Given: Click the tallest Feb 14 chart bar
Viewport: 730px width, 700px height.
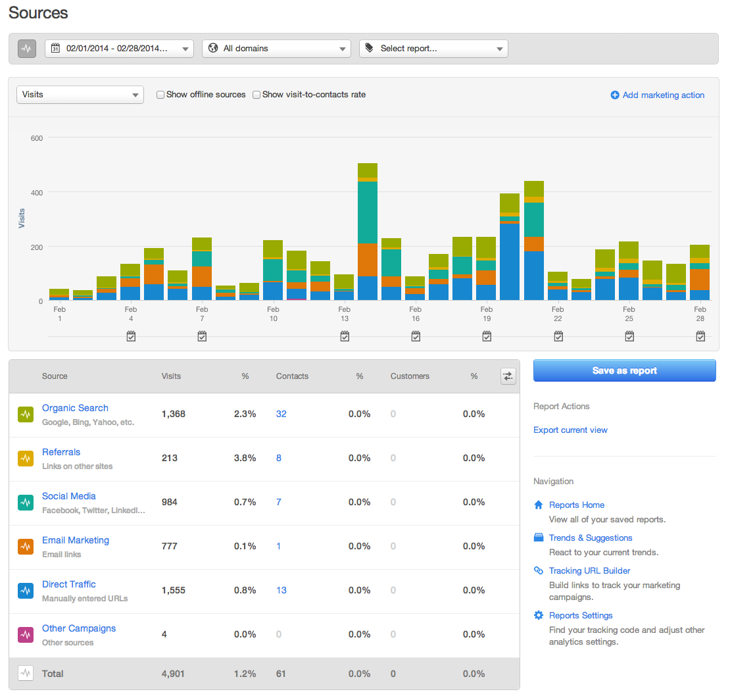Looking at the screenshot, I should click(x=368, y=232).
